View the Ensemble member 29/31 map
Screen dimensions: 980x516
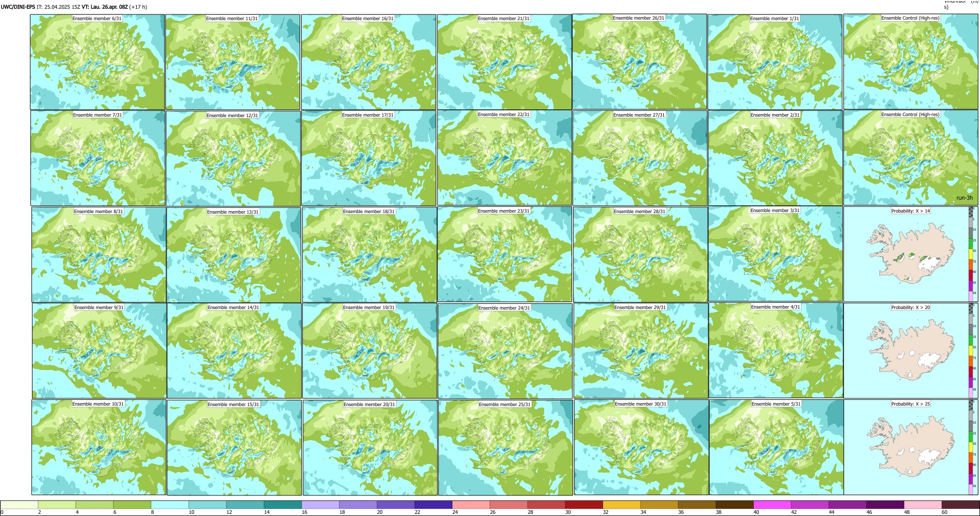point(641,351)
